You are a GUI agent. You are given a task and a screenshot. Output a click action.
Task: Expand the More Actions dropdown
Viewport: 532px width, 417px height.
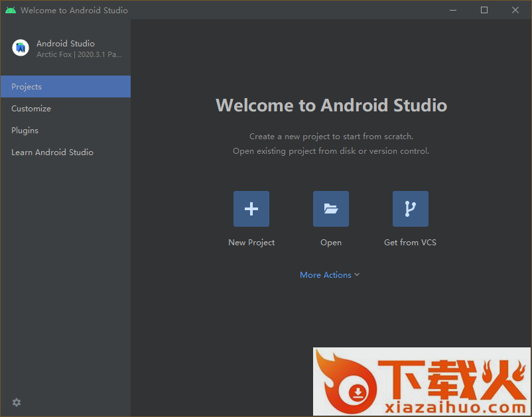click(x=326, y=275)
